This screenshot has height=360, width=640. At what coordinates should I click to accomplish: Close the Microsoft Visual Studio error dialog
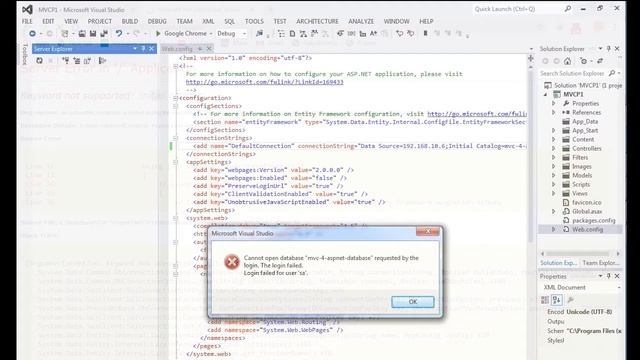(428, 232)
